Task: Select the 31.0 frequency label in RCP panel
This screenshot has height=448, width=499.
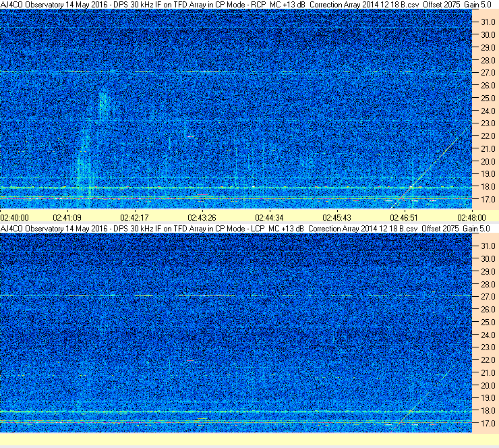Action: click(488, 22)
